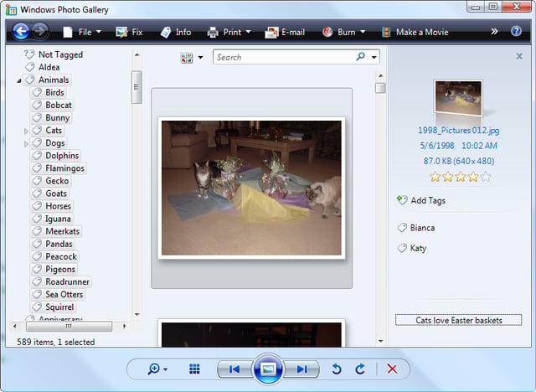Edit caption Cats love Easter baskets
The height and width of the screenshot is (392, 536).
pyautogui.click(x=458, y=320)
